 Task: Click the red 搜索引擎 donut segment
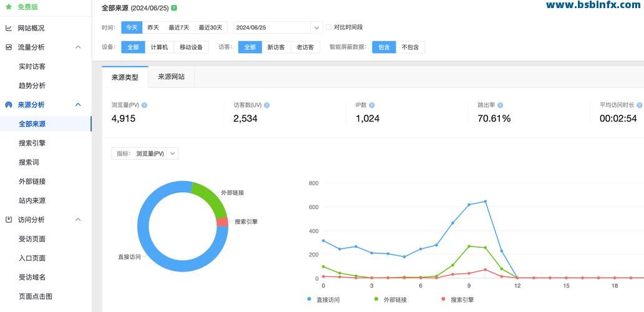click(x=223, y=222)
